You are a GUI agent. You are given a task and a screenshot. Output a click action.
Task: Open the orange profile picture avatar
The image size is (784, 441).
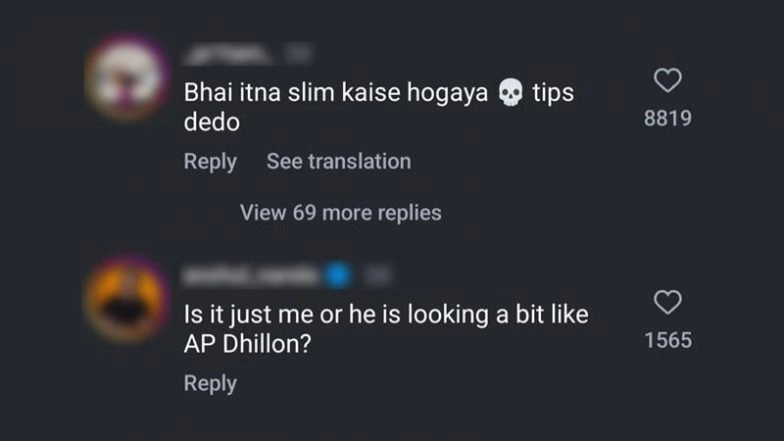pos(127,300)
